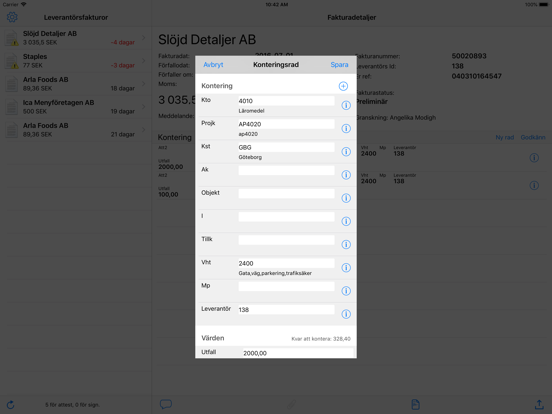Select the Kto input field with 4010

[x=286, y=101]
